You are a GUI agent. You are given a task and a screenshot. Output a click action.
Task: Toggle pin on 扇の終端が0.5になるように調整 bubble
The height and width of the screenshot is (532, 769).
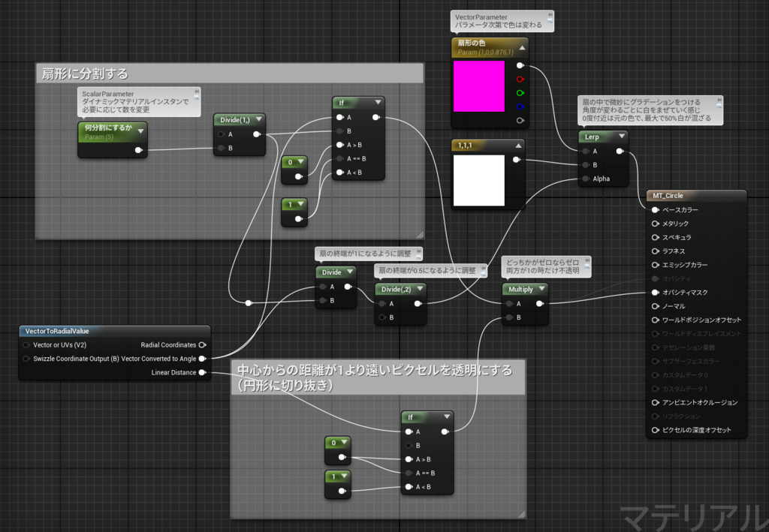tap(483, 268)
